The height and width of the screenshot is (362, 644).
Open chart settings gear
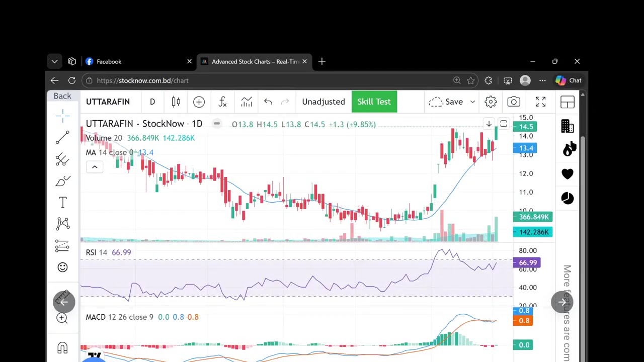491,102
